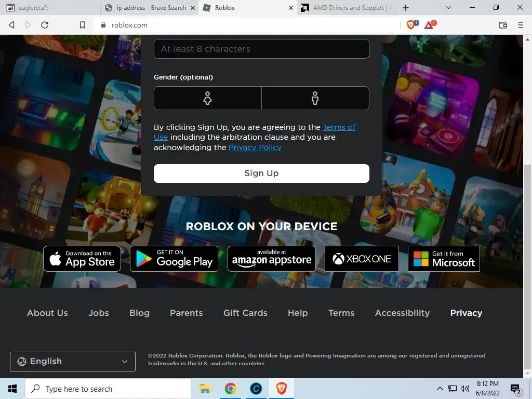Open the Blog footer link
The width and height of the screenshot is (532, 399).
tap(139, 313)
